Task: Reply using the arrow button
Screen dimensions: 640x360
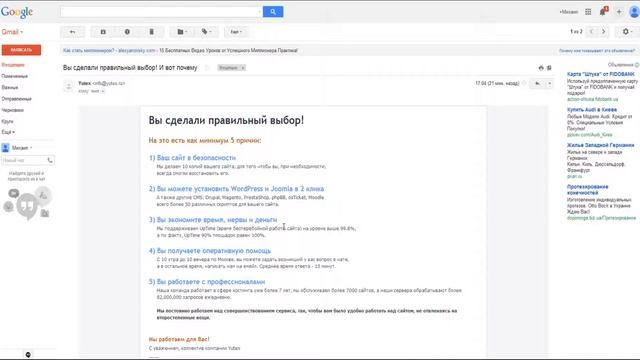Action: tap(538, 83)
